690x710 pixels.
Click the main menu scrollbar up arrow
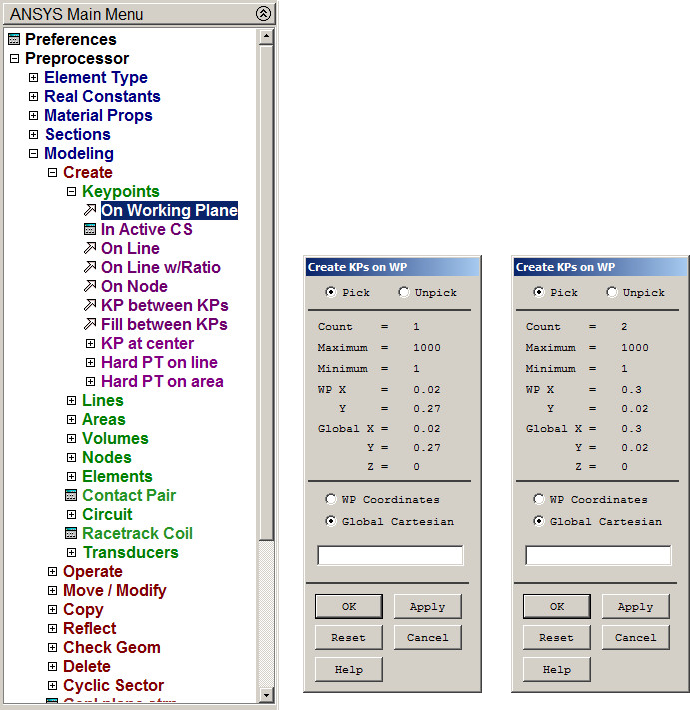tap(266, 37)
